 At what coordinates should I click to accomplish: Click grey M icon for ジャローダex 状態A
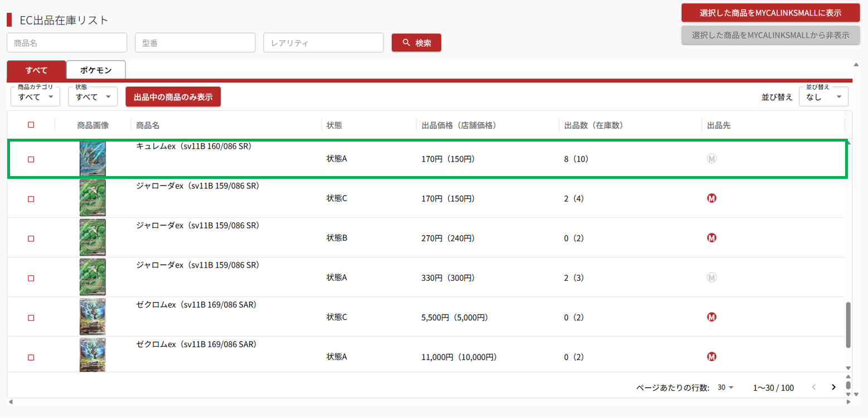(x=711, y=278)
